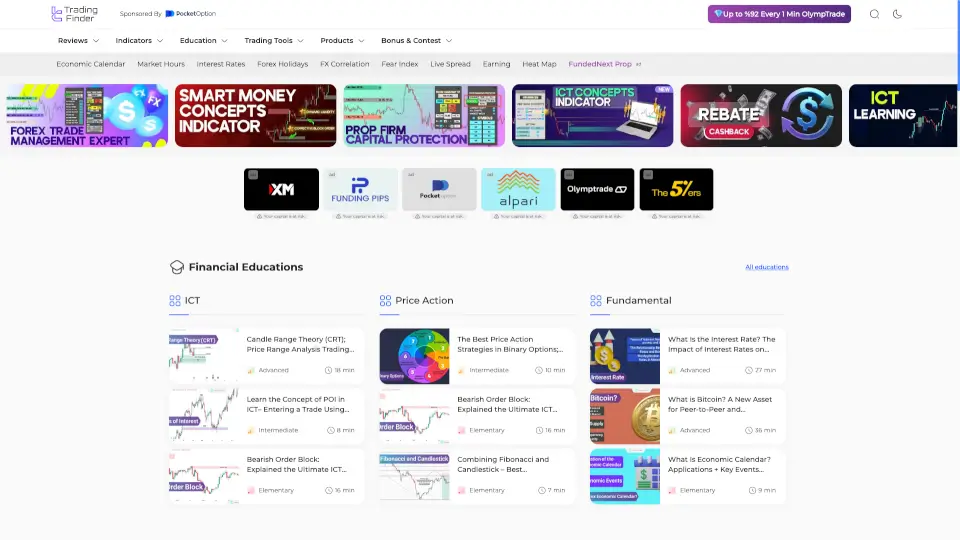Image resolution: width=960 pixels, height=540 pixels.
Task: Click the OlympTrade promo button
Action: (x=780, y=14)
